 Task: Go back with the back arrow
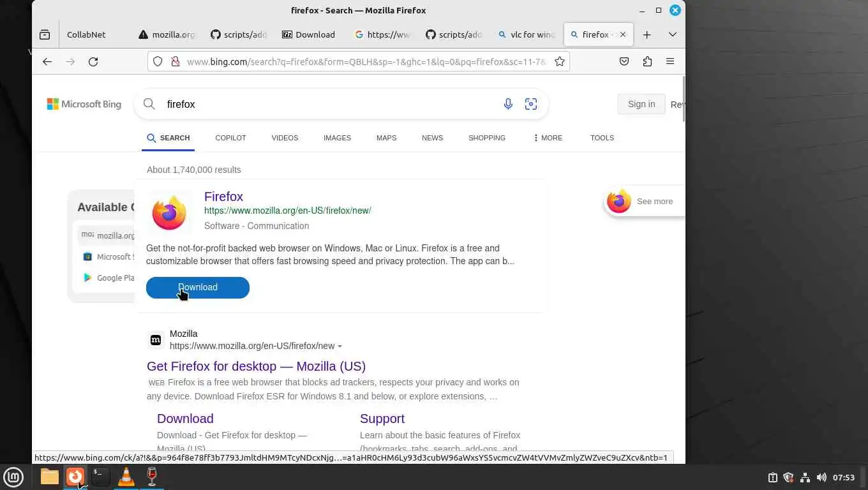(47, 61)
